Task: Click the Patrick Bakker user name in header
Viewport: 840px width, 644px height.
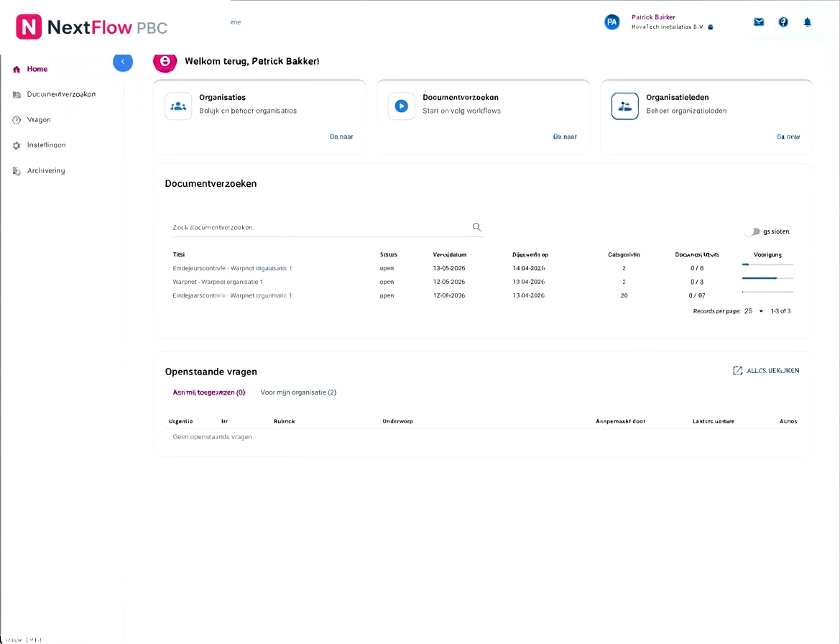Action: [653, 17]
